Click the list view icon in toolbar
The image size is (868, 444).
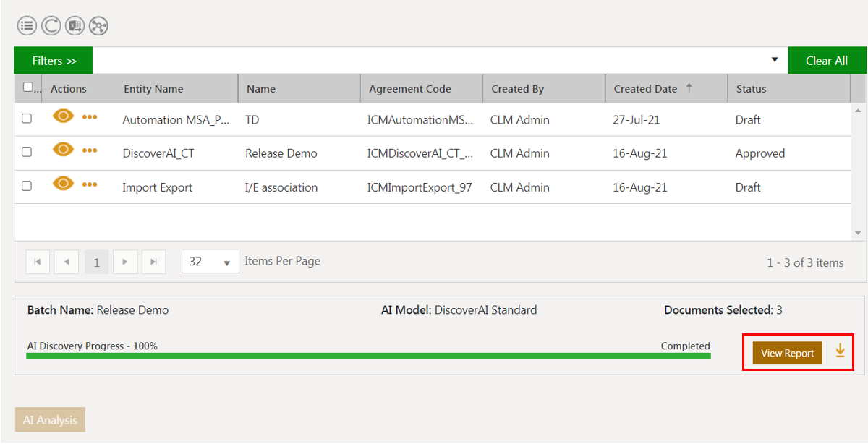pyautogui.click(x=27, y=26)
